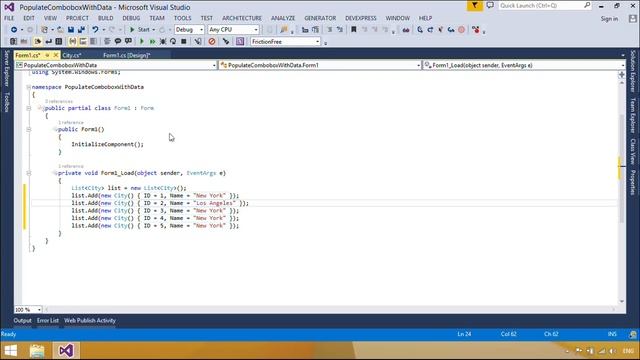
Task: Click the red prohibited circle icon
Action: pos(211,42)
